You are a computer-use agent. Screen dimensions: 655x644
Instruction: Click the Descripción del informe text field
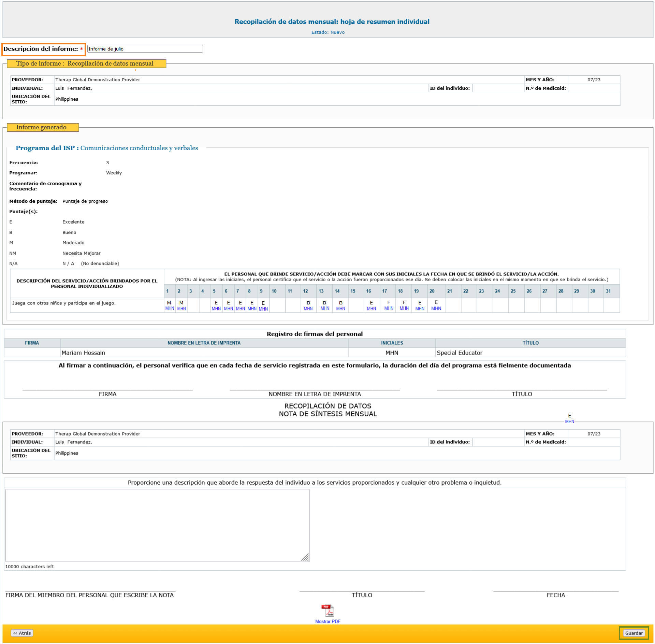[x=145, y=49]
